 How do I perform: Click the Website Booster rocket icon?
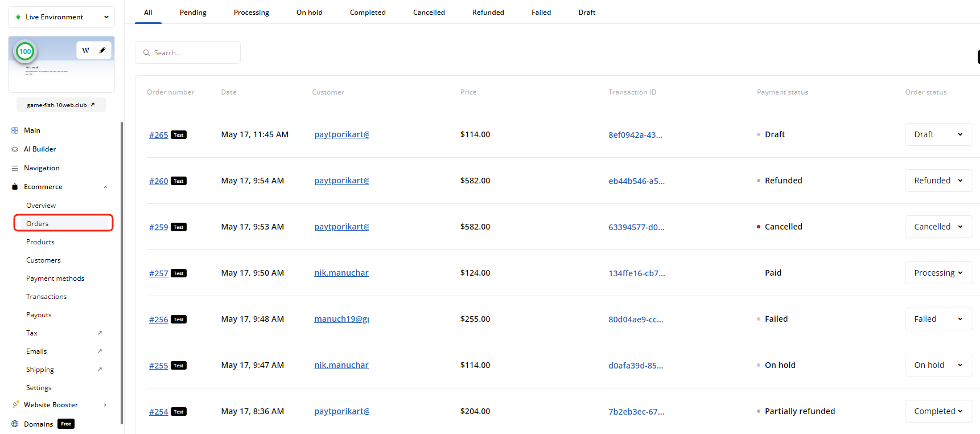[15, 405]
